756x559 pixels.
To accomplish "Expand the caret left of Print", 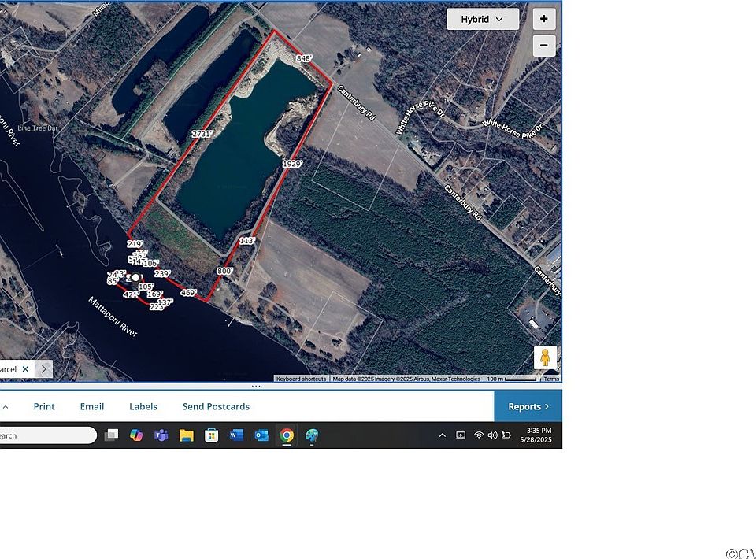I will point(6,407).
